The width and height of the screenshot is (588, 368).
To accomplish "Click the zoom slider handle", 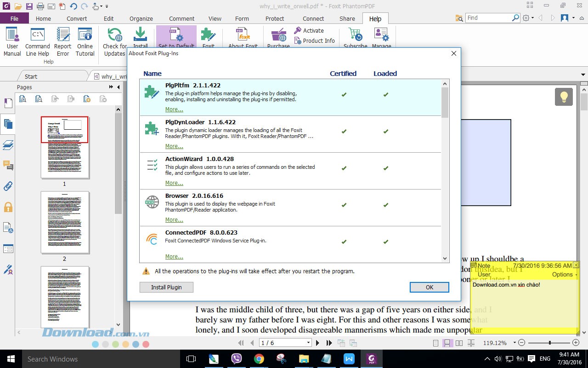I will (549, 343).
